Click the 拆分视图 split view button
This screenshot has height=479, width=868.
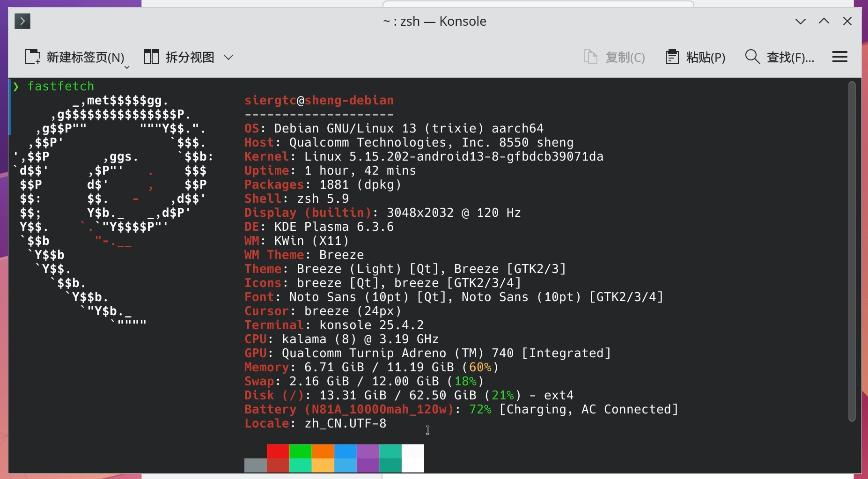(179, 57)
